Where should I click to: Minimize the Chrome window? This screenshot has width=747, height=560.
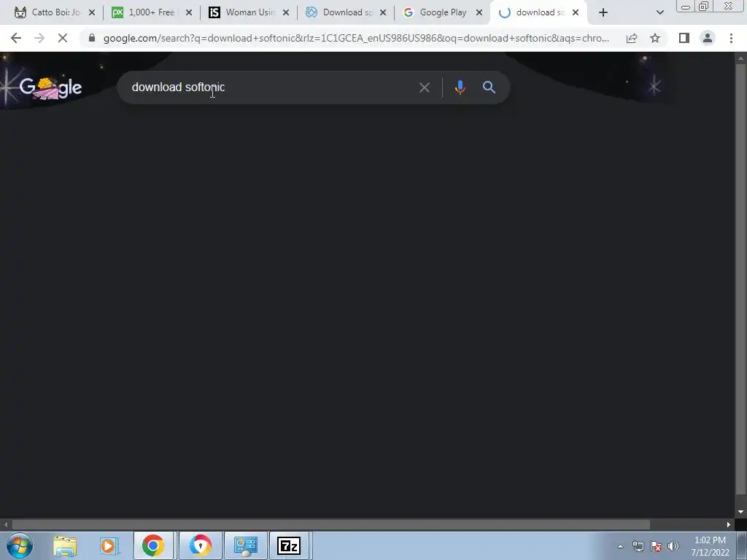686,7
